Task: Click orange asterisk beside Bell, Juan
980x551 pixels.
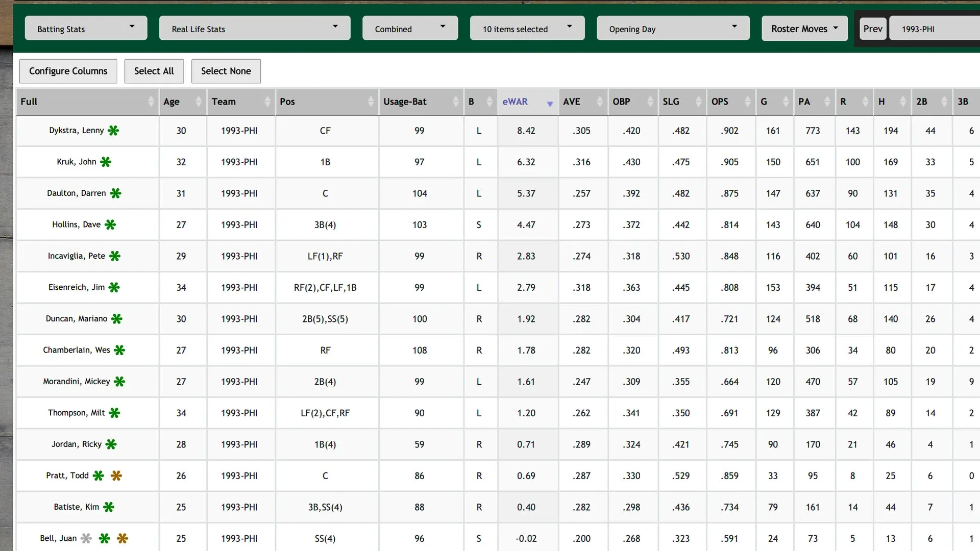Action: (x=122, y=538)
